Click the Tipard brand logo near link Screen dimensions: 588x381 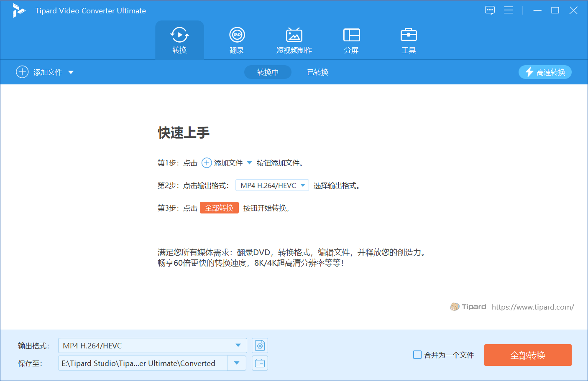468,307
